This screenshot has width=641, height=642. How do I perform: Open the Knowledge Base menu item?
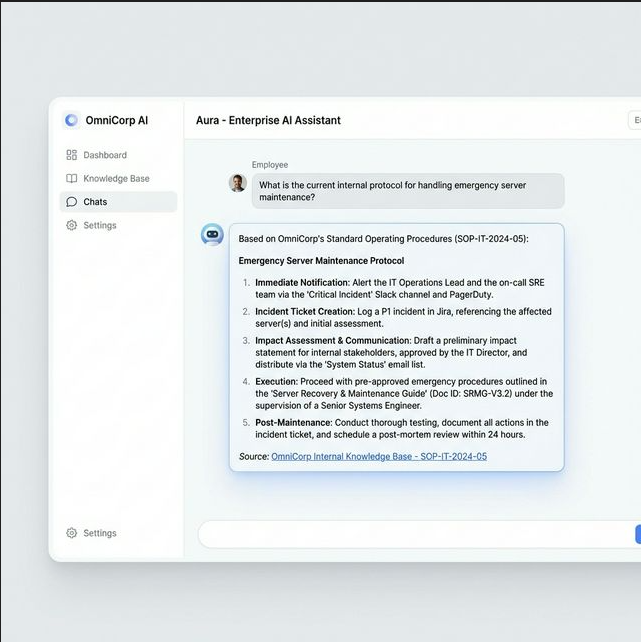coord(116,179)
